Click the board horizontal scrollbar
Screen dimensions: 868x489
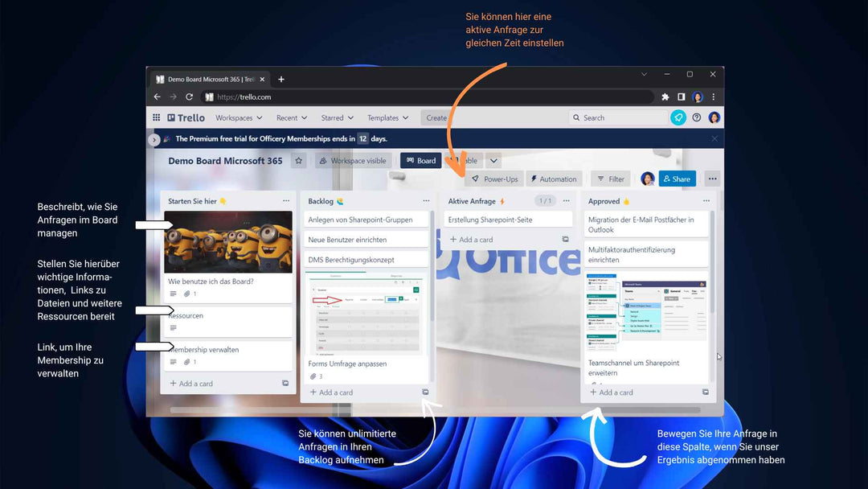pyautogui.click(x=435, y=410)
